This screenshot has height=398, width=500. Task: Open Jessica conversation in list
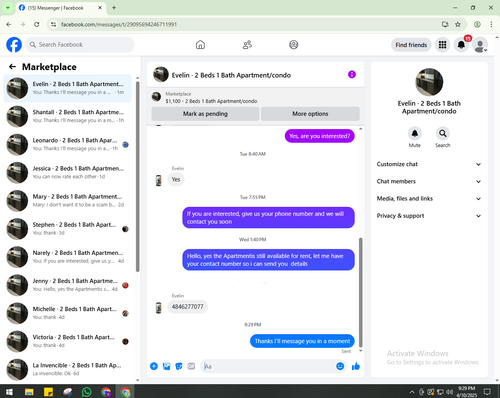67,173
